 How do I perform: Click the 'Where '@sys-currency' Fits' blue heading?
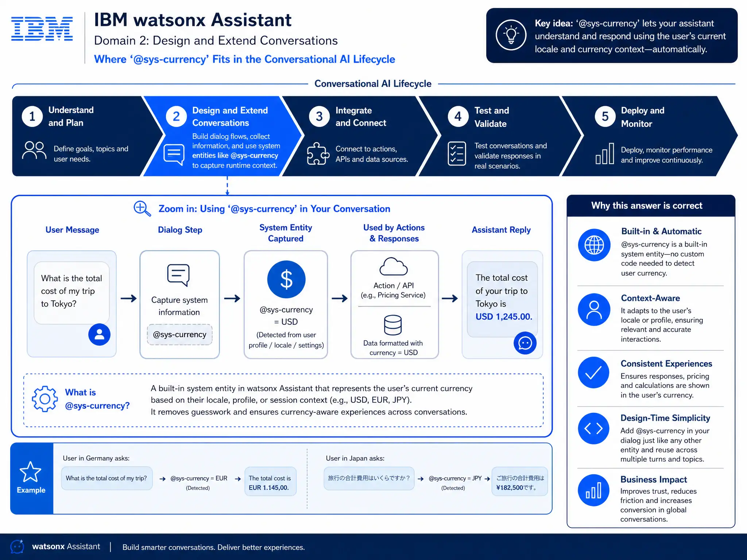244,59
